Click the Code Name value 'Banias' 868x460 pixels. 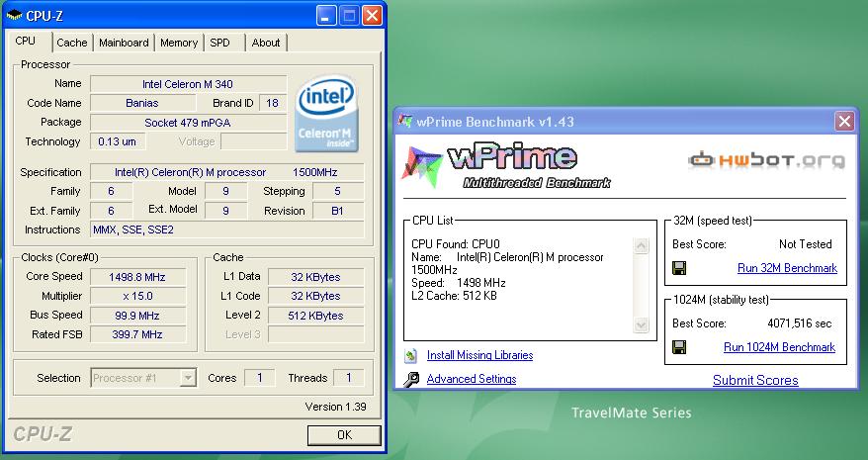pyautogui.click(x=142, y=103)
